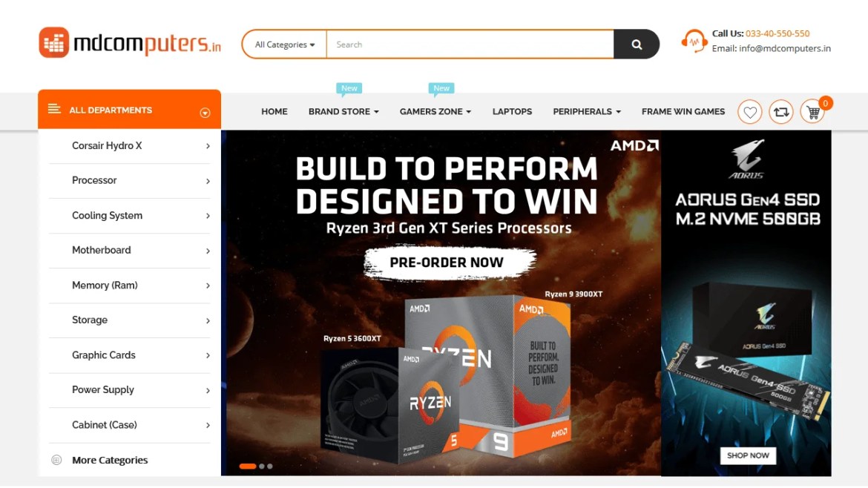The height and width of the screenshot is (488, 868).
Task: Go to the Laptops menu item
Action: point(512,112)
